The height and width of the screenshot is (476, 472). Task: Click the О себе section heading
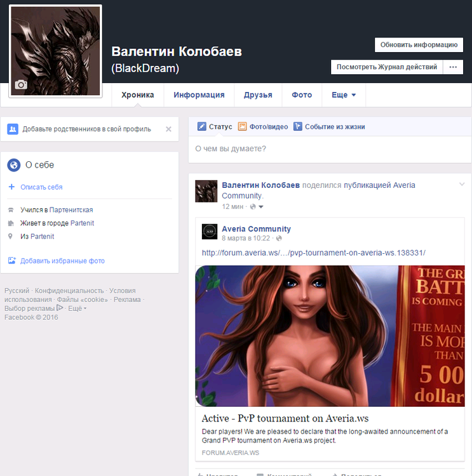pyautogui.click(x=39, y=165)
